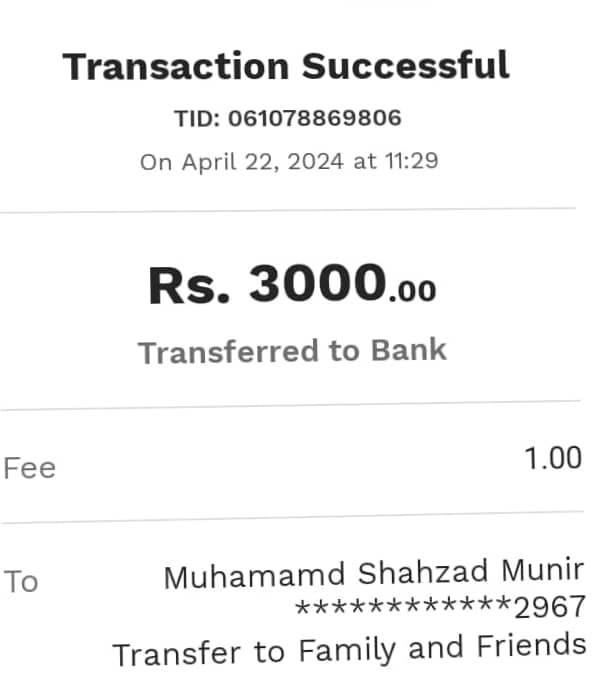Click the masked asterisks of the account number
Image resolution: width=600 pixels, height=680 pixels.
click(x=403, y=607)
